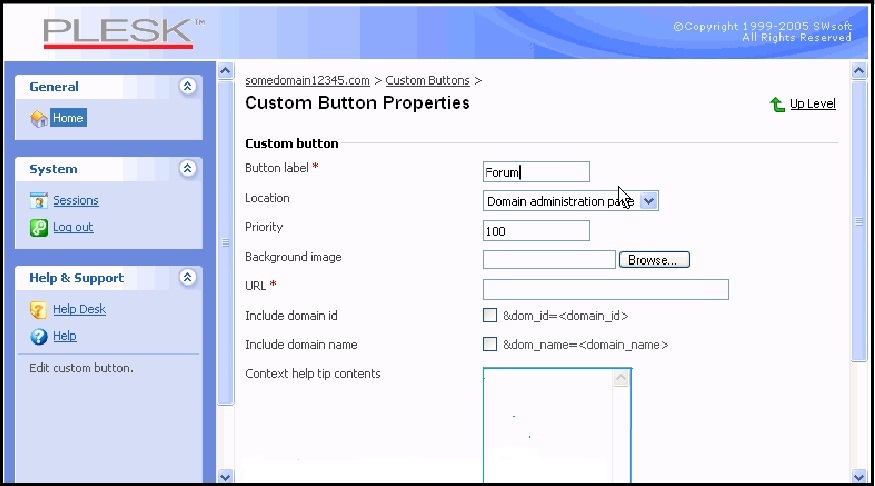Click the Button label input field
This screenshot has width=875, height=486.
536,172
